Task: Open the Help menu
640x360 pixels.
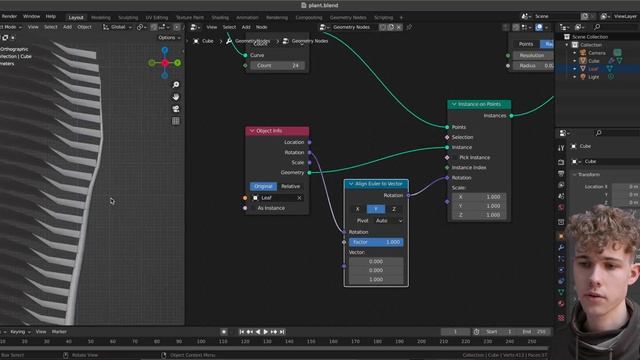Action: click(x=51, y=17)
